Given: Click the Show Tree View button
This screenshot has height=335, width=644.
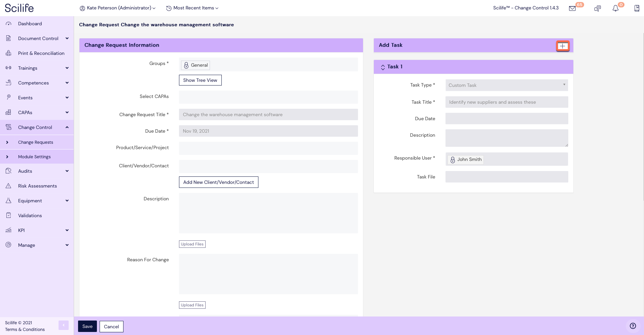Looking at the screenshot, I should point(200,80).
